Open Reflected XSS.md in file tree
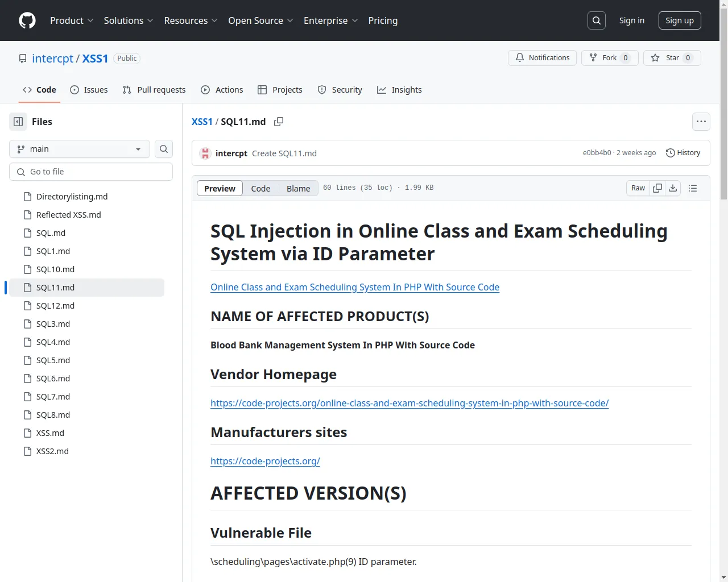 pyautogui.click(x=86, y=215)
